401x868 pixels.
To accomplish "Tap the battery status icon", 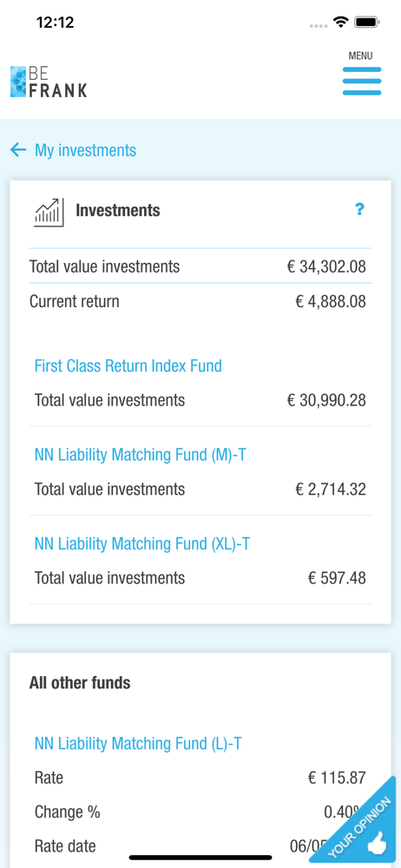I will [x=366, y=23].
